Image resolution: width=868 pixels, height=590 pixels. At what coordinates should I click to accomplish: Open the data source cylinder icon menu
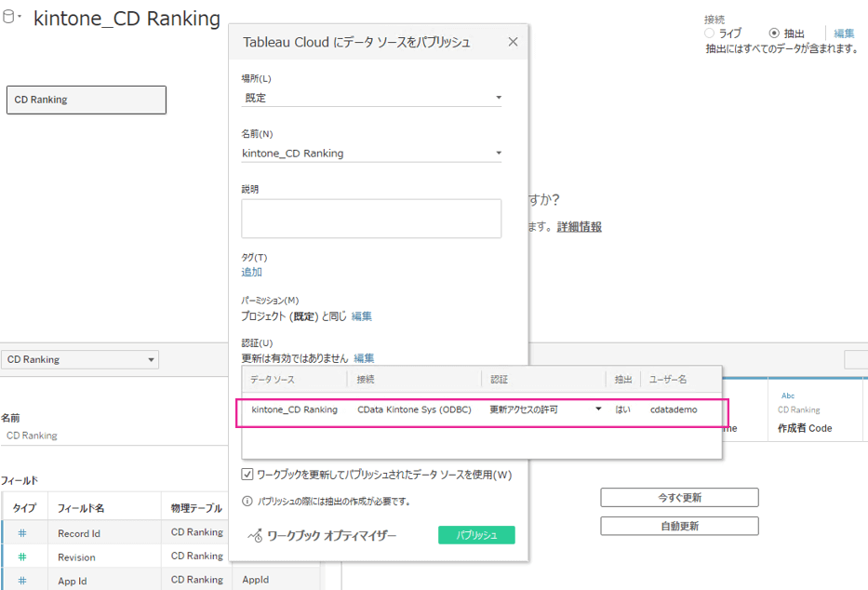click(9, 17)
